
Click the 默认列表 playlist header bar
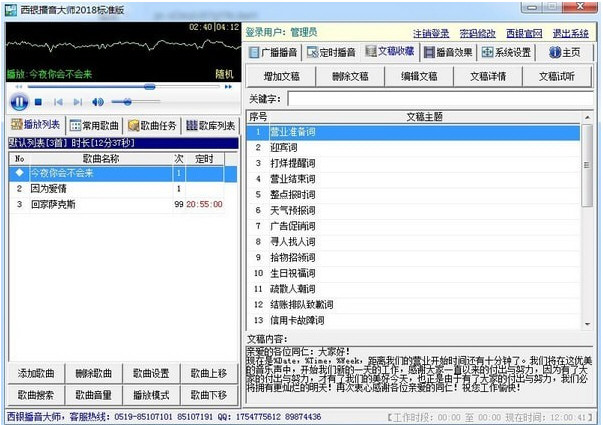[x=123, y=143]
